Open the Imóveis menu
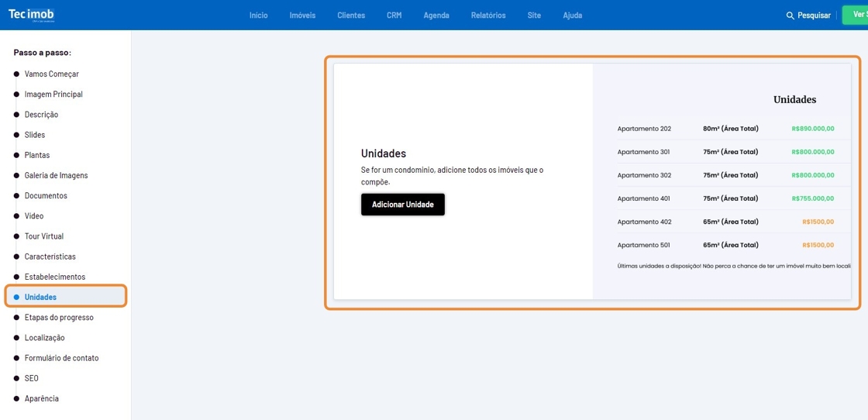 (302, 15)
